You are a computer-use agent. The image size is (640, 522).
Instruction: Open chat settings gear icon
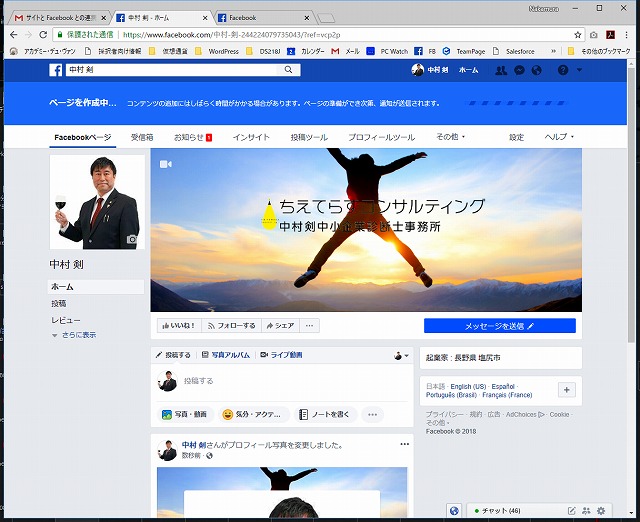coord(600,511)
